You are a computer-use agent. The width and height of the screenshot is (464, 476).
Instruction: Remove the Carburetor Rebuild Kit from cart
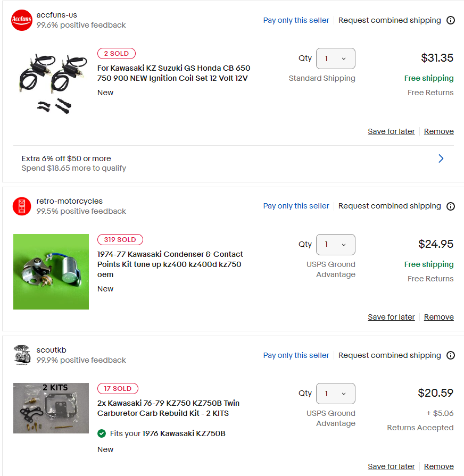pyautogui.click(x=438, y=466)
